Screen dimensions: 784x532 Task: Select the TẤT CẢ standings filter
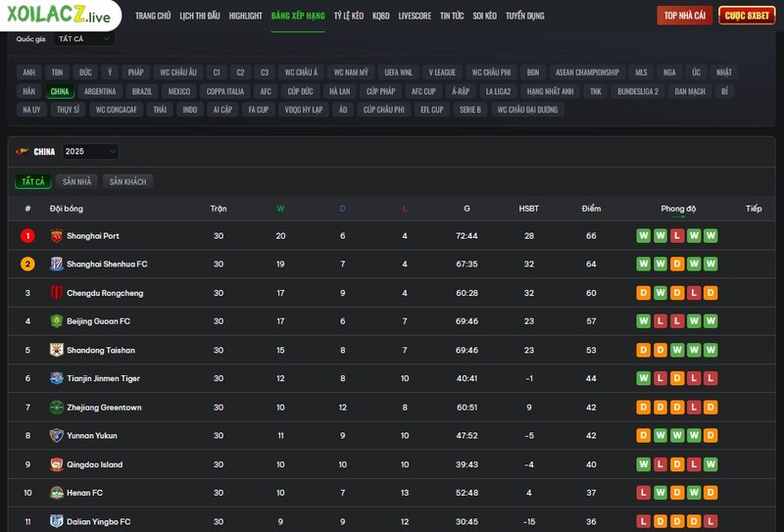(33, 182)
